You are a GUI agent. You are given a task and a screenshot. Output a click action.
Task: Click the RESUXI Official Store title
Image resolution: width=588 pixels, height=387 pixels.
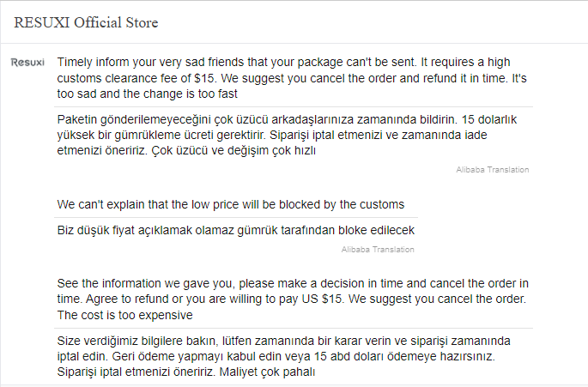tap(86, 22)
